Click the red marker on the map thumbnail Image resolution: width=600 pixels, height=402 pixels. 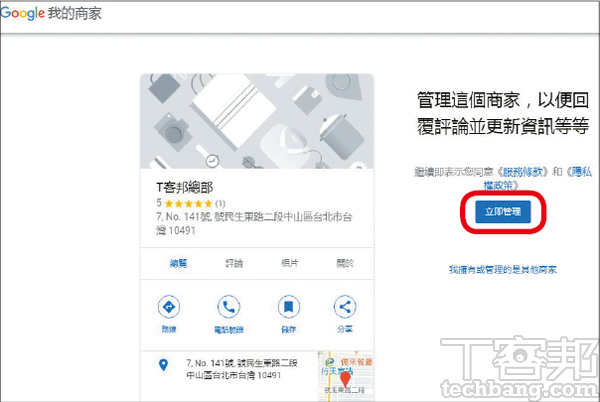pos(345,379)
